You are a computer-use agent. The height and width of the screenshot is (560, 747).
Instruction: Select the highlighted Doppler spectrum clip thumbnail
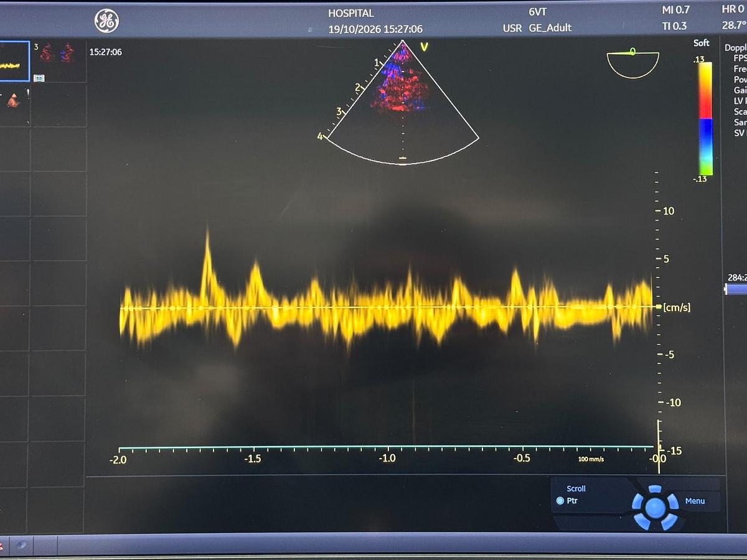pyautogui.click(x=14, y=61)
